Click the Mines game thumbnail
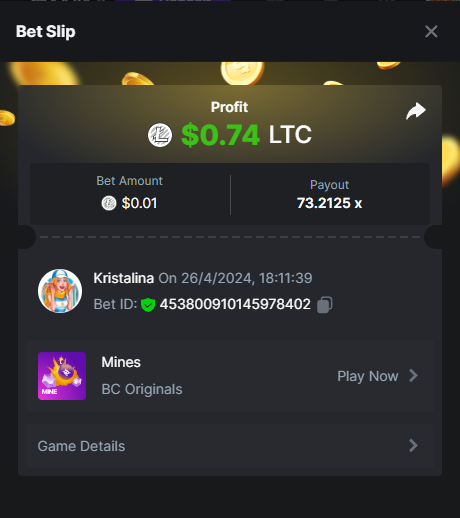 [62, 376]
